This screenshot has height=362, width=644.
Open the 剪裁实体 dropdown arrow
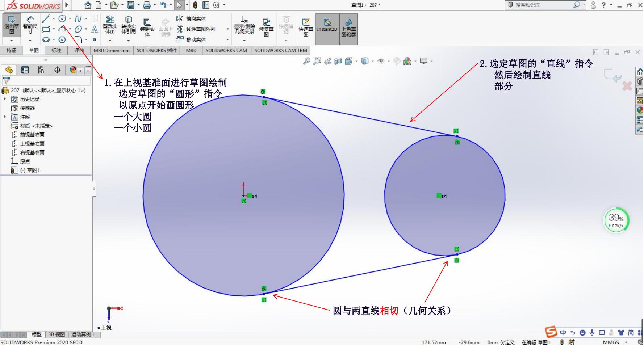coord(110,41)
